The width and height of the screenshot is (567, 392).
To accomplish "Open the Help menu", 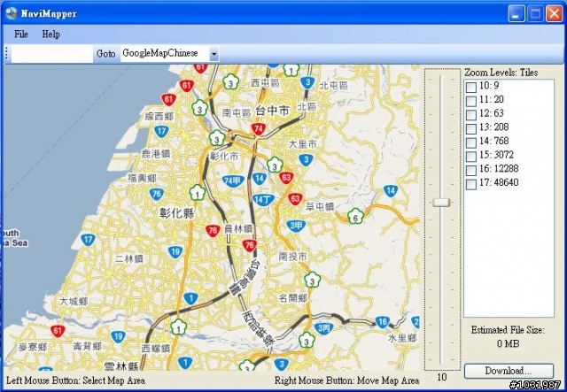I will 50,35.
